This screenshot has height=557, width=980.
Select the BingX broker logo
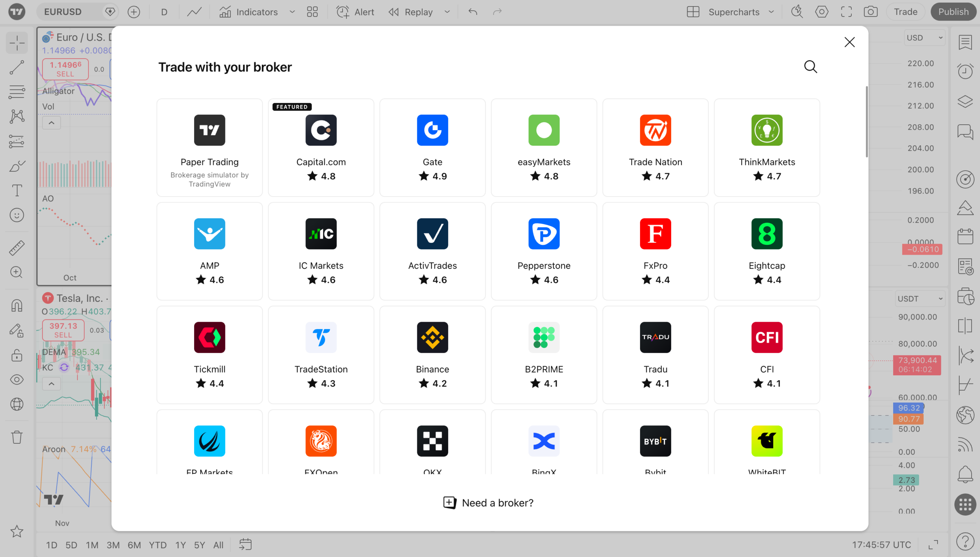point(544,441)
